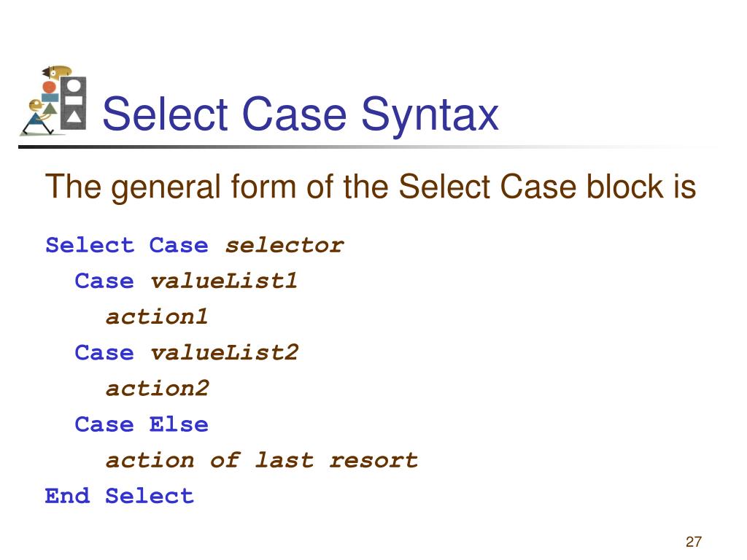Viewport: 747px width, 560px height.
Task: Click the action1 code line
Action: click(157, 317)
